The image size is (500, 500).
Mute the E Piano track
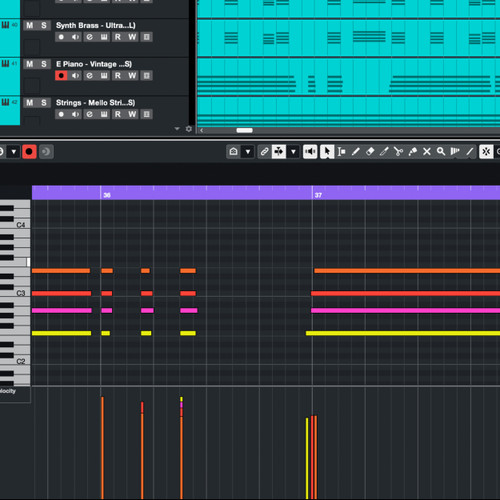pos(30,64)
